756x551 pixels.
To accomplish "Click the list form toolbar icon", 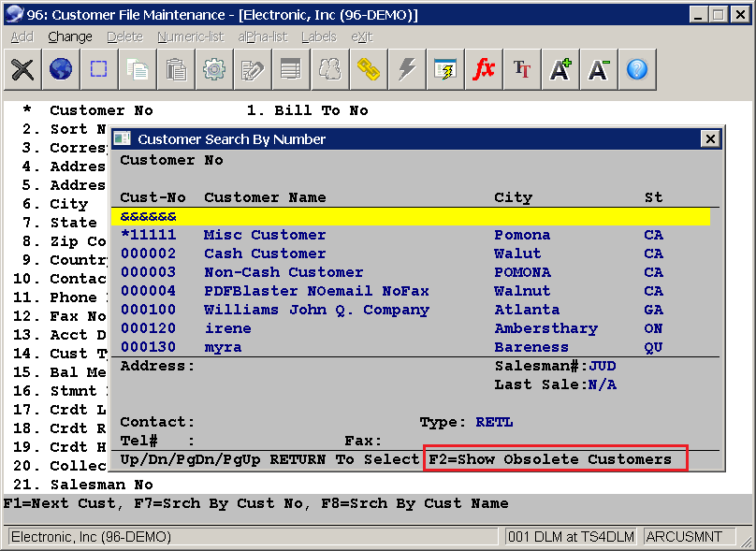I will (x=291, y=69).
